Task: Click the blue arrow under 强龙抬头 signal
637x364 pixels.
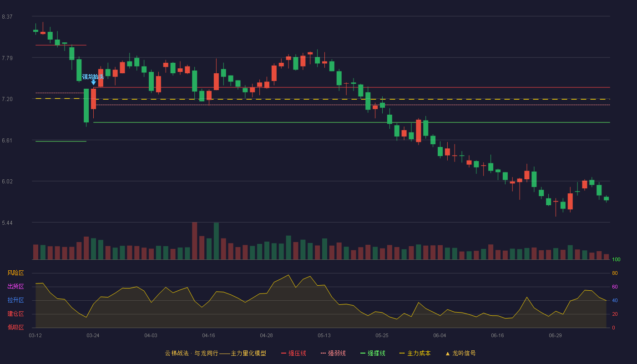Action: pyautogui.click(x=93, y=82)
